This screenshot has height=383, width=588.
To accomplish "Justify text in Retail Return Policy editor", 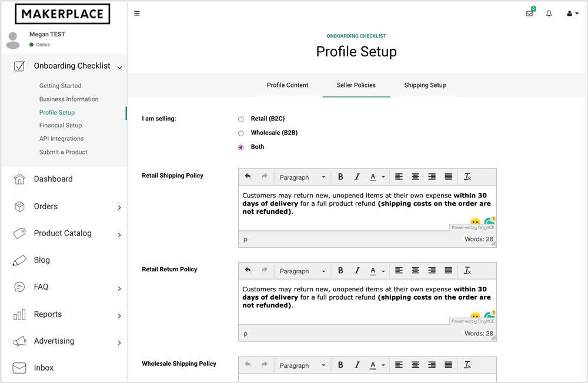I will 448,270.
